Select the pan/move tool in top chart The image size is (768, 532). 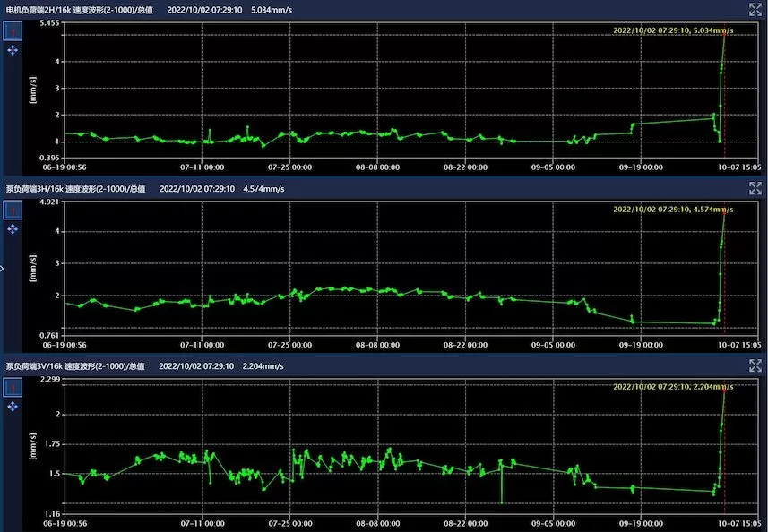13,51
